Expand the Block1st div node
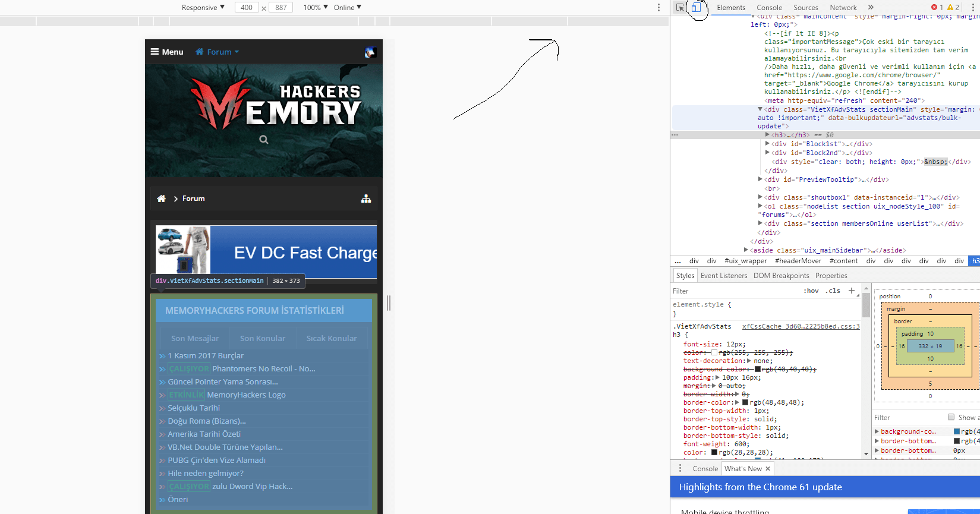Screen dimensions: 980x514 pyautogui.click(x=767, y=144)
